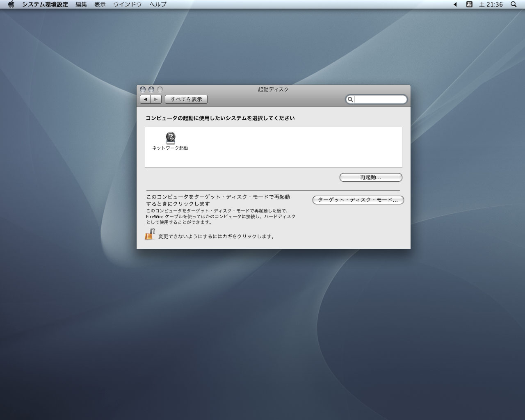The image size is (525, 420).
Task: Go back with the left arrow button
Action: tap(146, 99)
